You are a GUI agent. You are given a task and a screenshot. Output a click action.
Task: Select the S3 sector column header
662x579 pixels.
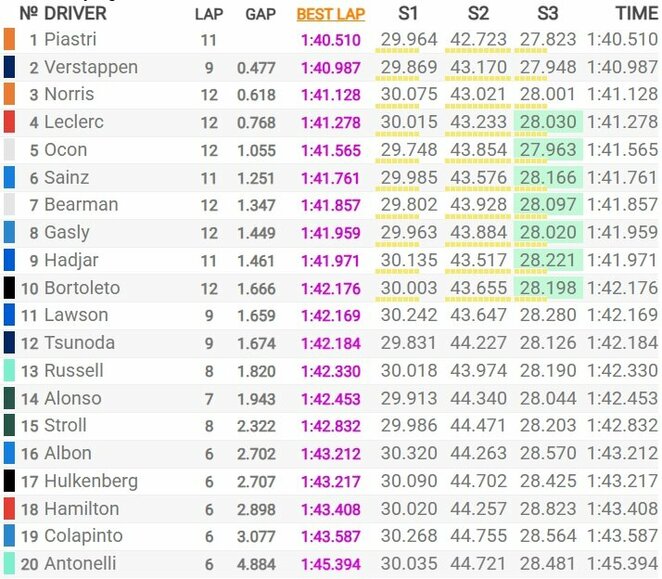pyautogui.click(x=547, y=14)
